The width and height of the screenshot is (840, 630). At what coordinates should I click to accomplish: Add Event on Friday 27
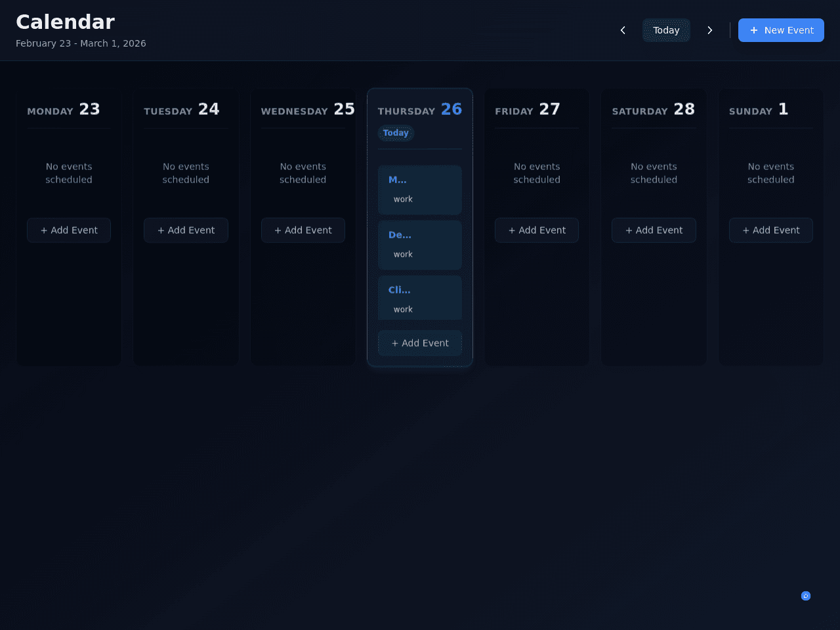[537, 230]
